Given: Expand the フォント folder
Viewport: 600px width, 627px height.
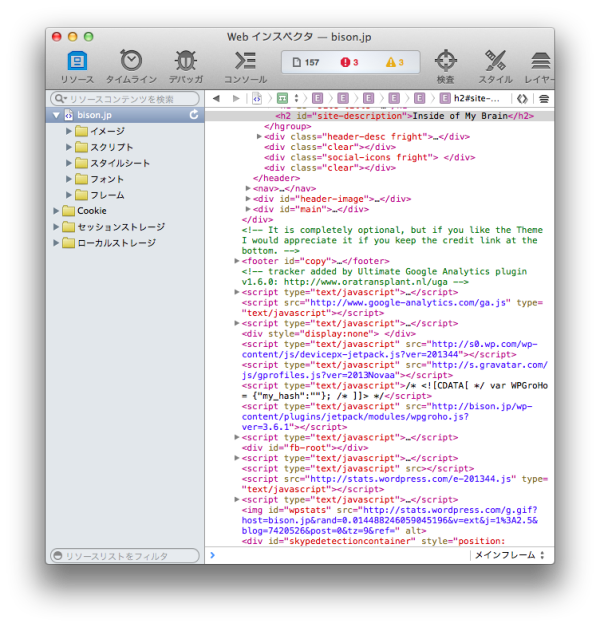Looking at the screenshot, I should [x=68, y=179].
